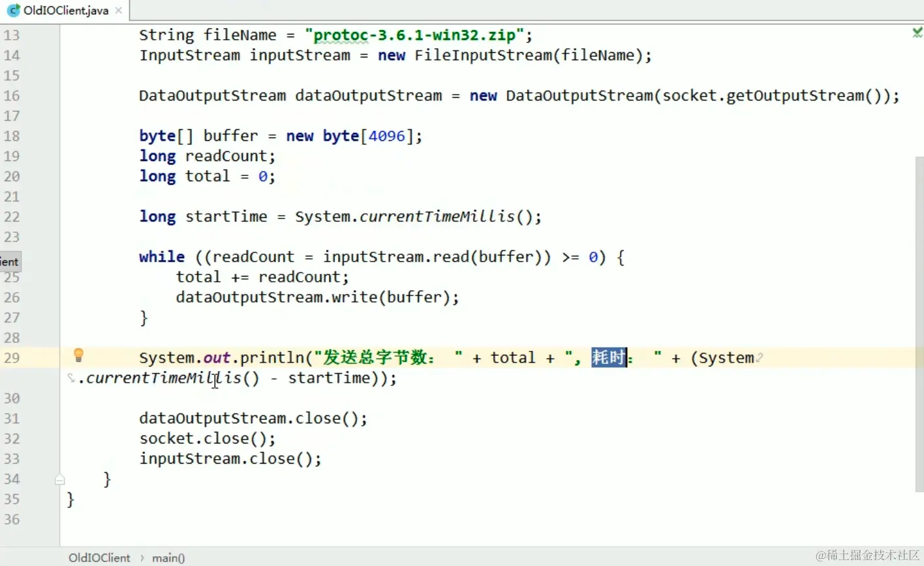Click the main() breadcrumb

(168, 558)
